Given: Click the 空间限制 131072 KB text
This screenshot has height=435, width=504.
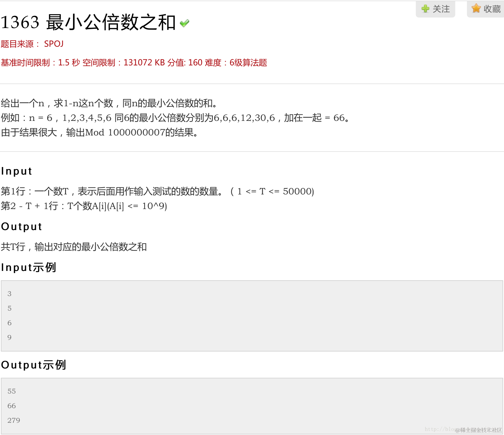Looking at the screenshot, I should 124,62.
